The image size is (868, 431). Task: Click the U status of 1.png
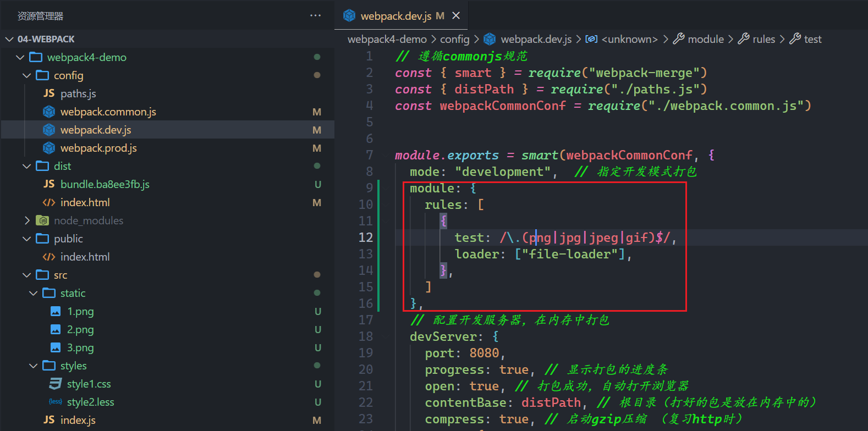point(318,311)
